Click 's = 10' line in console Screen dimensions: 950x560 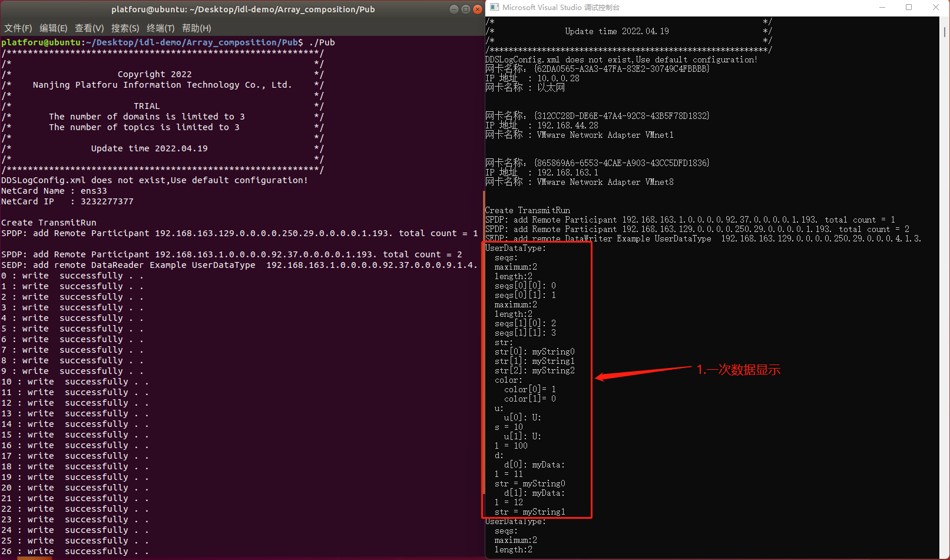[x=509, y=427]
